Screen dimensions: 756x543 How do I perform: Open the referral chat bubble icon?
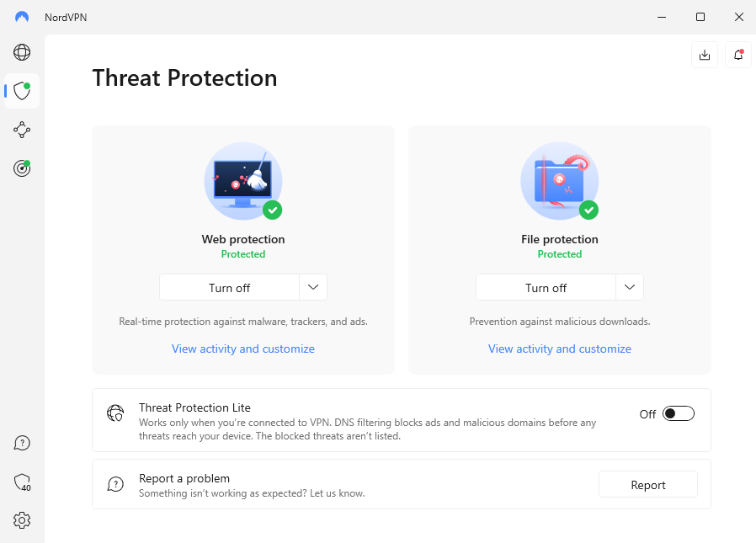22,481
